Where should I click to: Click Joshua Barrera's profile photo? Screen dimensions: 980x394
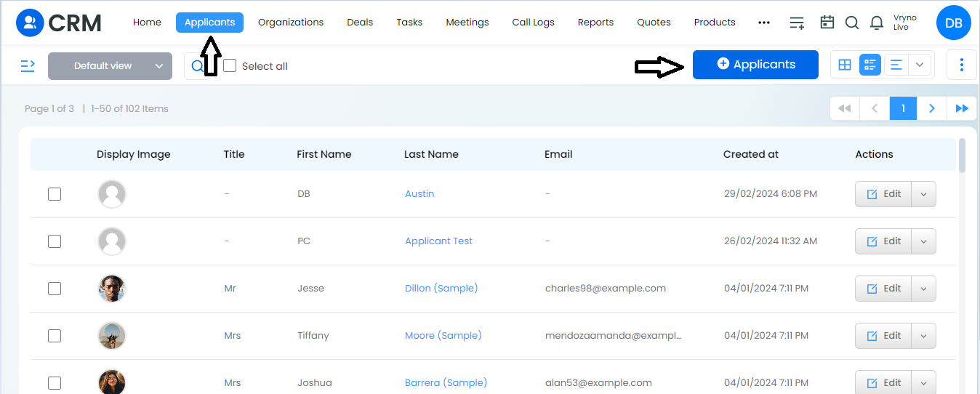coord(112,382)
